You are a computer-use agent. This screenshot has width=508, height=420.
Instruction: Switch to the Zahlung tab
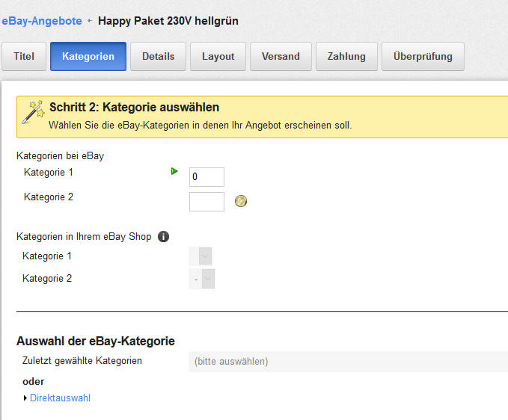coord(346,56)
